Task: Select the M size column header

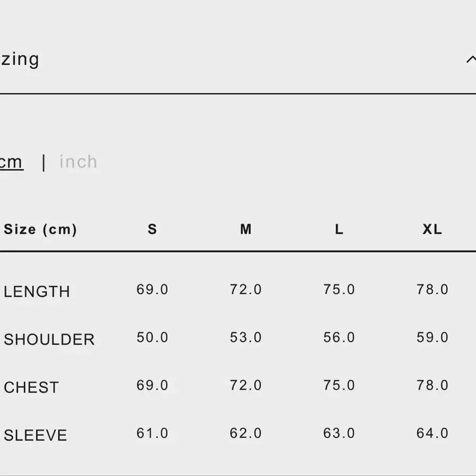Action: coord(245,230)
